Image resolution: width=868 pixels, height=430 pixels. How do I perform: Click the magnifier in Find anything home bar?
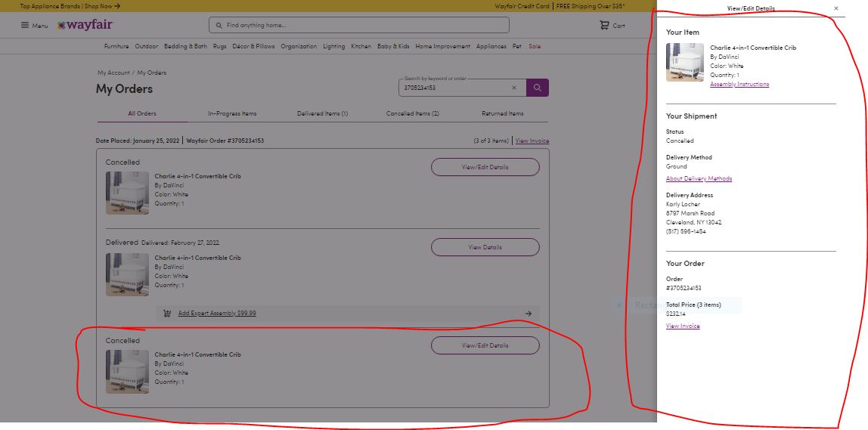(x=219, y=26)
